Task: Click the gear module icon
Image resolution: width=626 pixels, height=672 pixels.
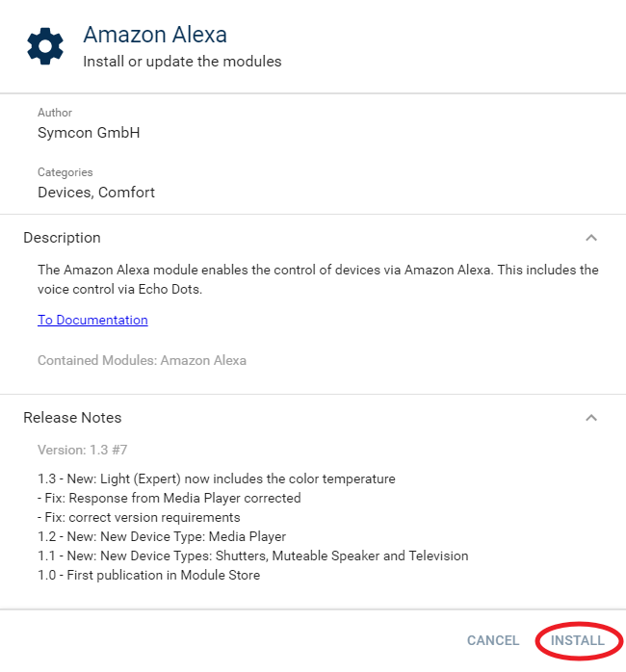Action: click(x=45, y=45)
